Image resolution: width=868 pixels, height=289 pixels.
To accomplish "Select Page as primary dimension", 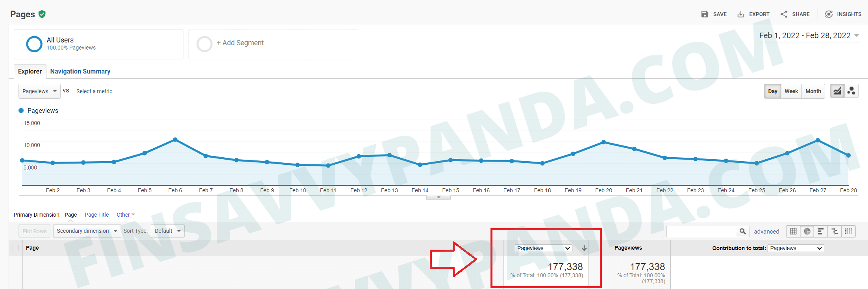I will [x=71, y=215].
